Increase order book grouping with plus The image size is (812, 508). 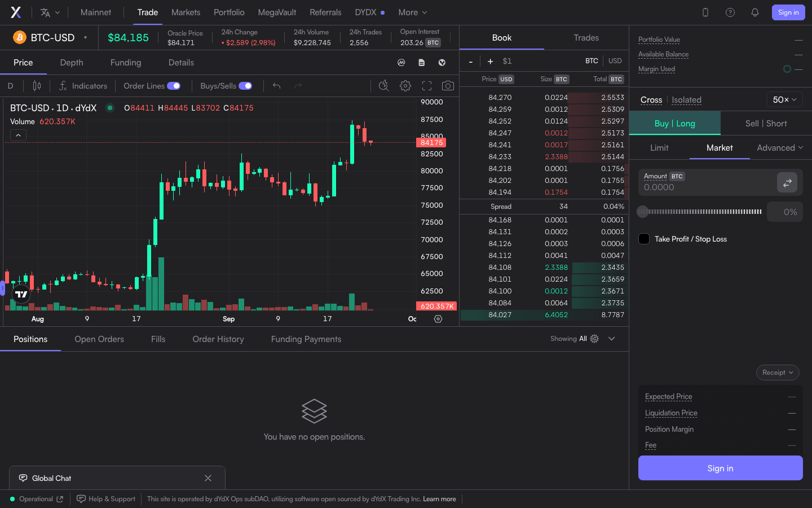[491, 62]
